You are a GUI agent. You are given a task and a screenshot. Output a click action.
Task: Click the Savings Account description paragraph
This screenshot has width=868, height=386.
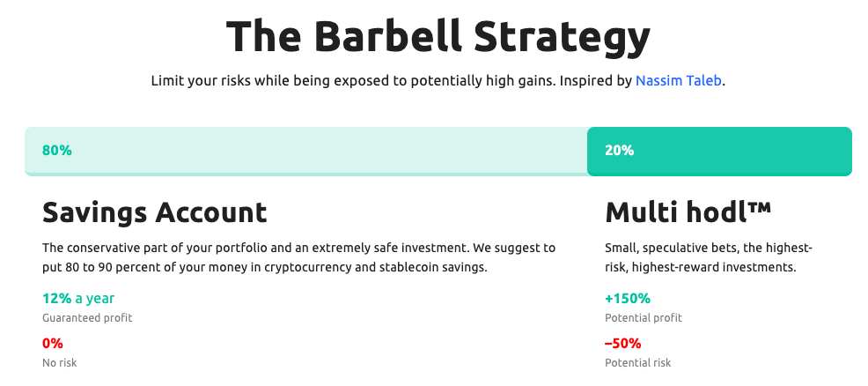(x=299, y=257)
